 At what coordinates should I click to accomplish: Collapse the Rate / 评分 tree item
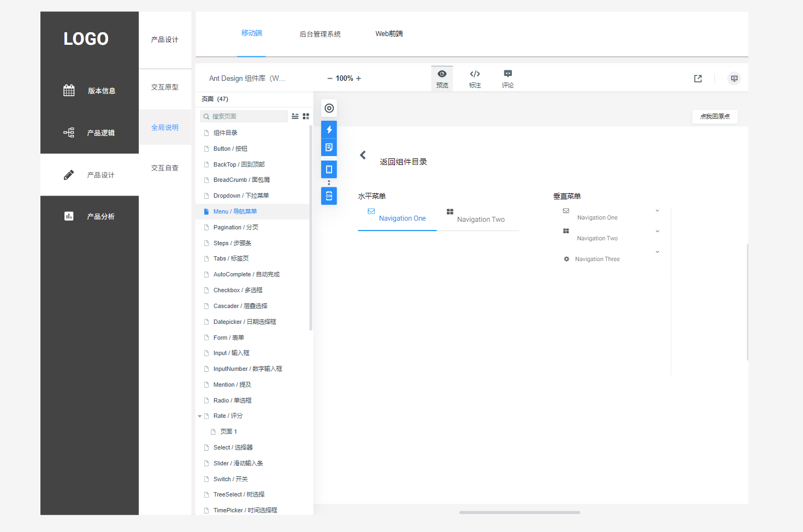[x=199, y=416]
